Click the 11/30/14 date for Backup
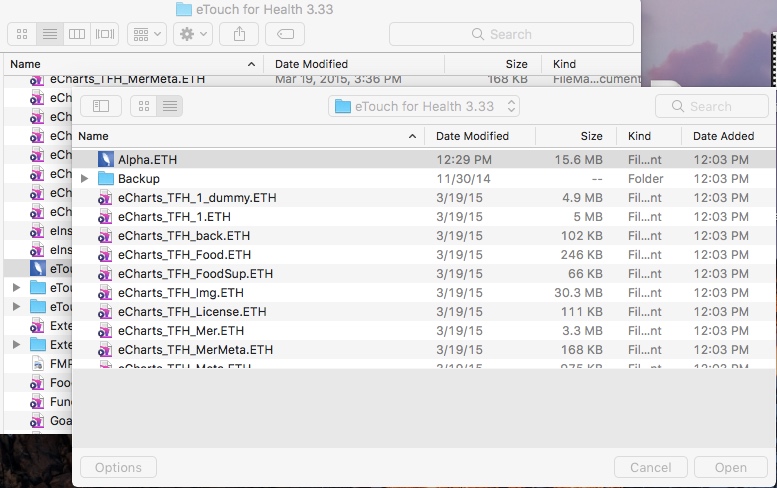This screenshot has width=777, height=488. tap(463, 178)
